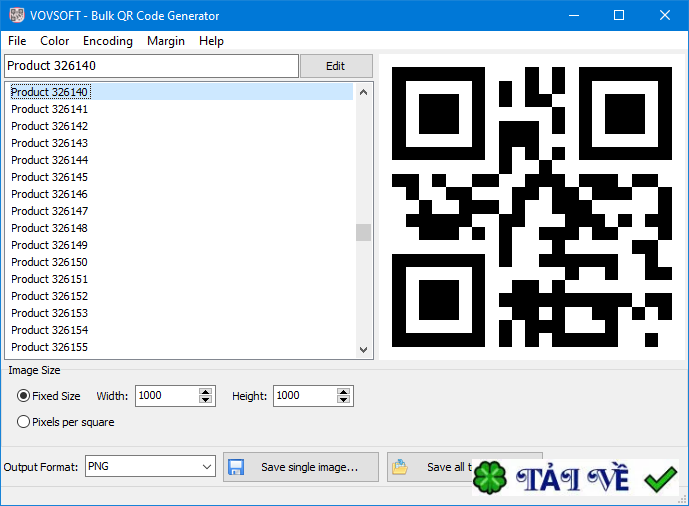The width and height of the screenshot is (689, 506).
Task: Click the VOVSOFT app icon in title bar
Action: click(x=15, y=16)
